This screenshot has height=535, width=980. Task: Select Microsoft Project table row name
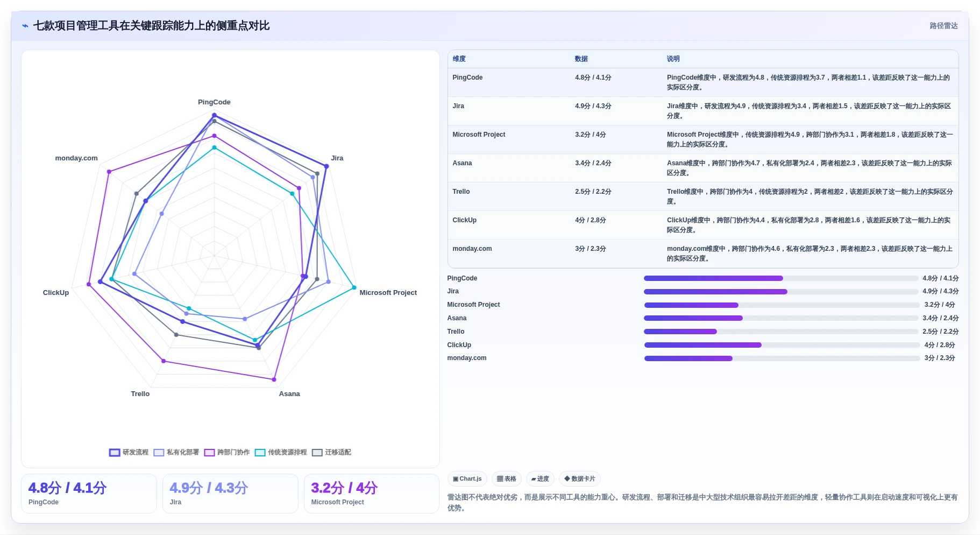coord(479,135)
